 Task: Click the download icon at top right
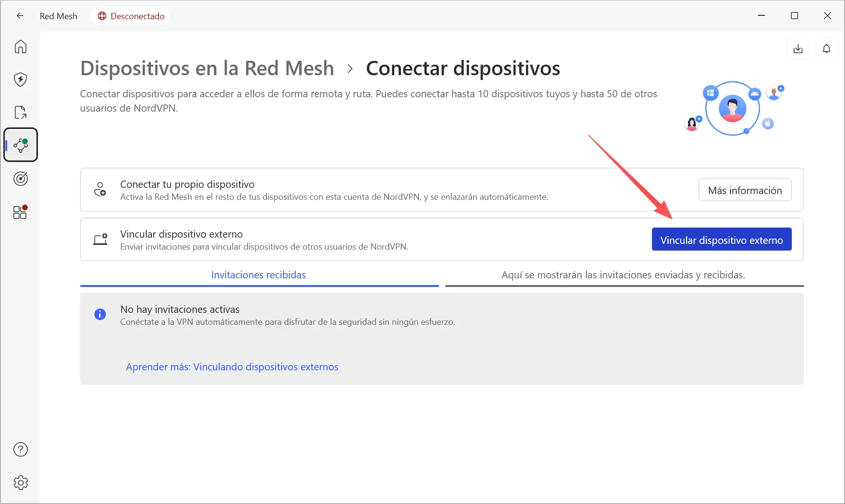click(x=798, y=48)
